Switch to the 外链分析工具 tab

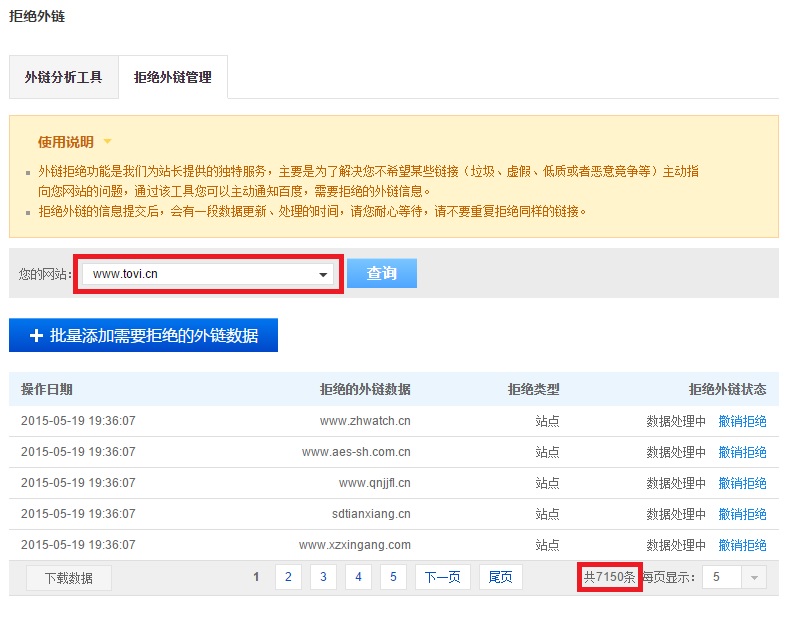[63, 77]
